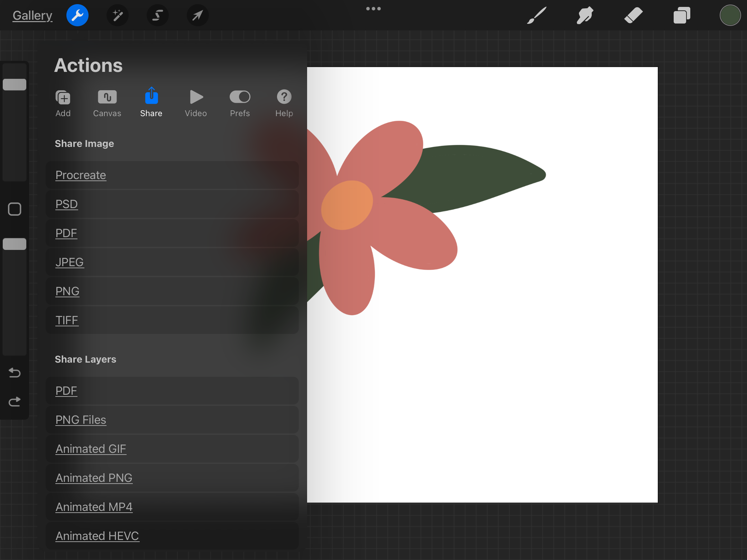Image resolution: width=747 pixels, height=560 pixels.
Task: Open the Selection tool
Action: tap(158, 15)
